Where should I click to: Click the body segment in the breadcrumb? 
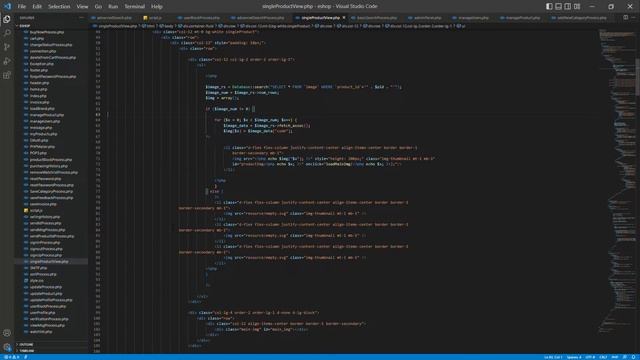168,26
